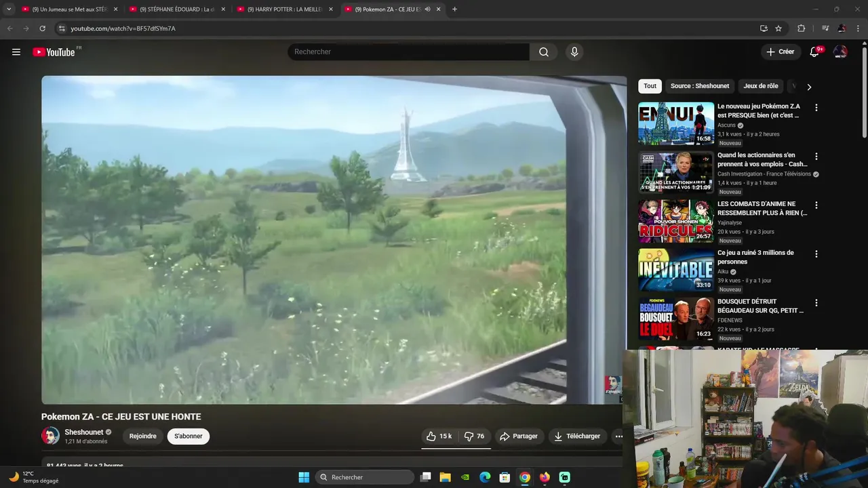
Task: Select the 'Source : Sheshounet' filter chip
Action: 700,86
